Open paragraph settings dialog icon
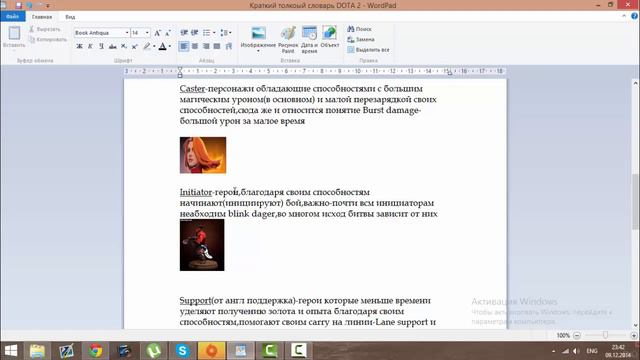The width and height of the screenshot is (640, 360). (229, 47)
